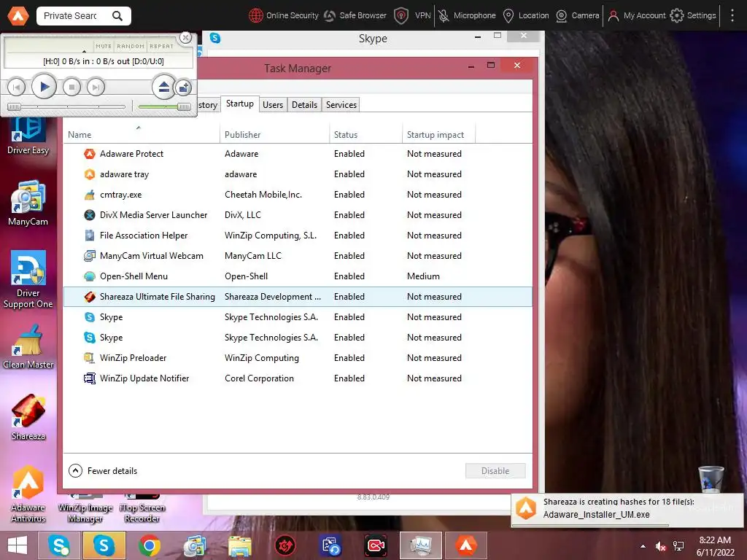Select the Adaware Protect startup entry
Viewport: 747px width, 560px height.
pos(298,154)
